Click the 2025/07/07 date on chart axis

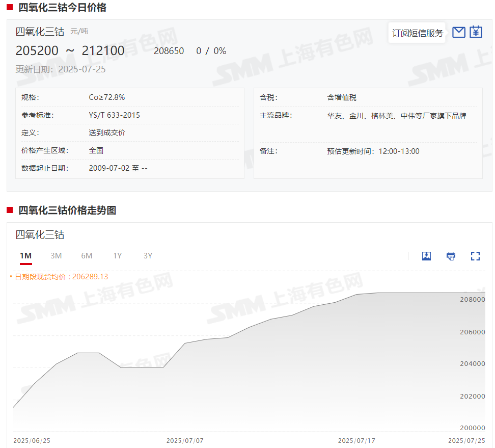click(x=185, y=440)
